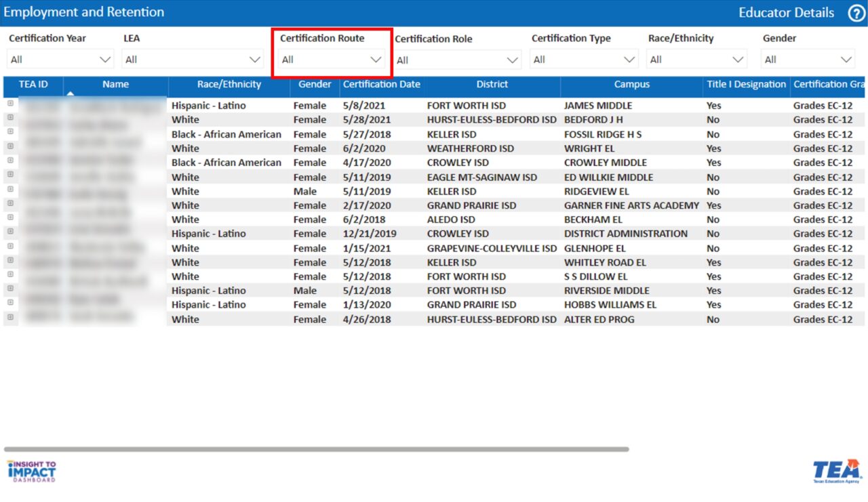Expand the row for BECKHAM EL campus
The width and height of the screenshot is (868, 502).
[10, 217]
